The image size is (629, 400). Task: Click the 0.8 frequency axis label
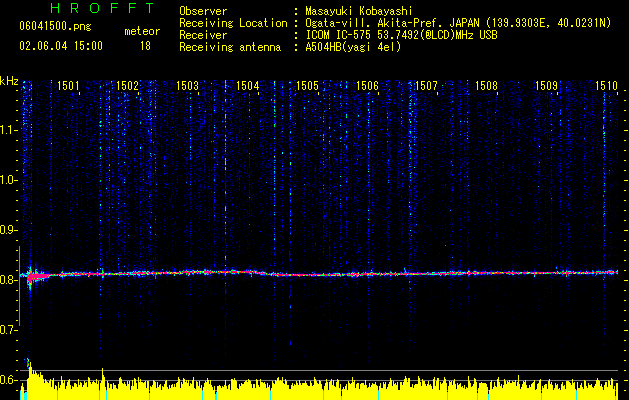[9, 280]
